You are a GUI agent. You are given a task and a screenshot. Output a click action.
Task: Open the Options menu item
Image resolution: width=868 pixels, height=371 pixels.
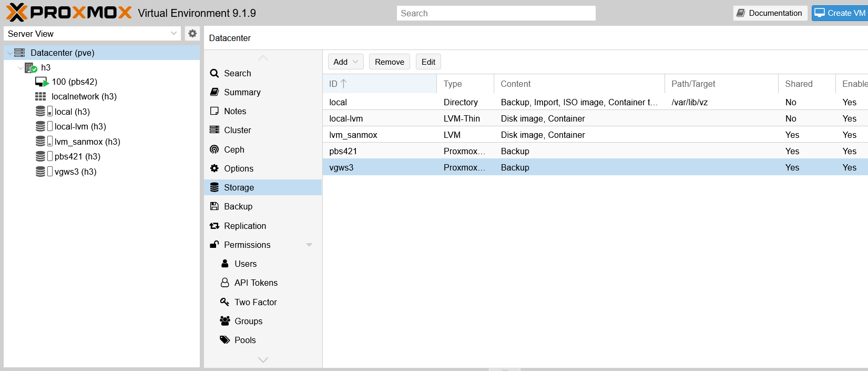coord(263,168)
